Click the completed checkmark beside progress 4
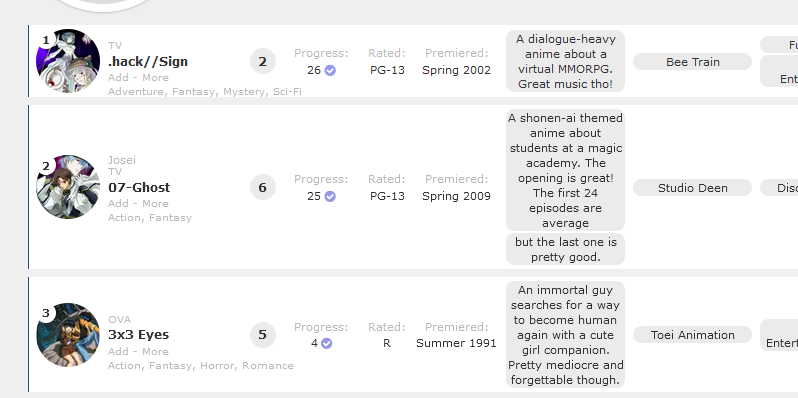Viewport: 798px width, 398px height. 327,344
